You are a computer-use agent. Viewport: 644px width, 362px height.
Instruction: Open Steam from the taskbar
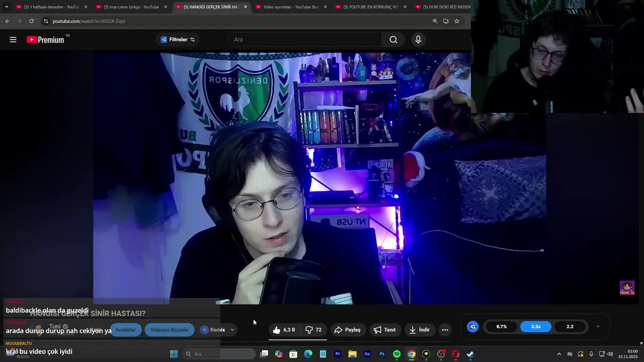(470, 354)
